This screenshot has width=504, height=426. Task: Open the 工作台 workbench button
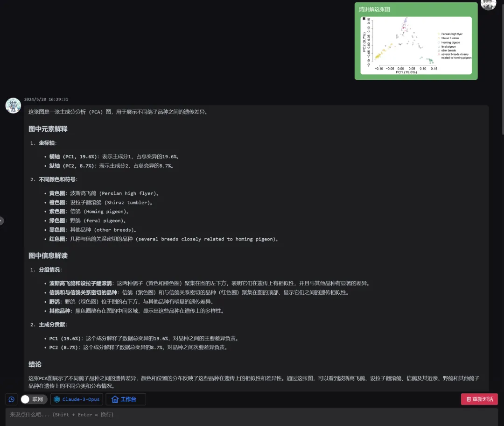[x=126, y=399]
